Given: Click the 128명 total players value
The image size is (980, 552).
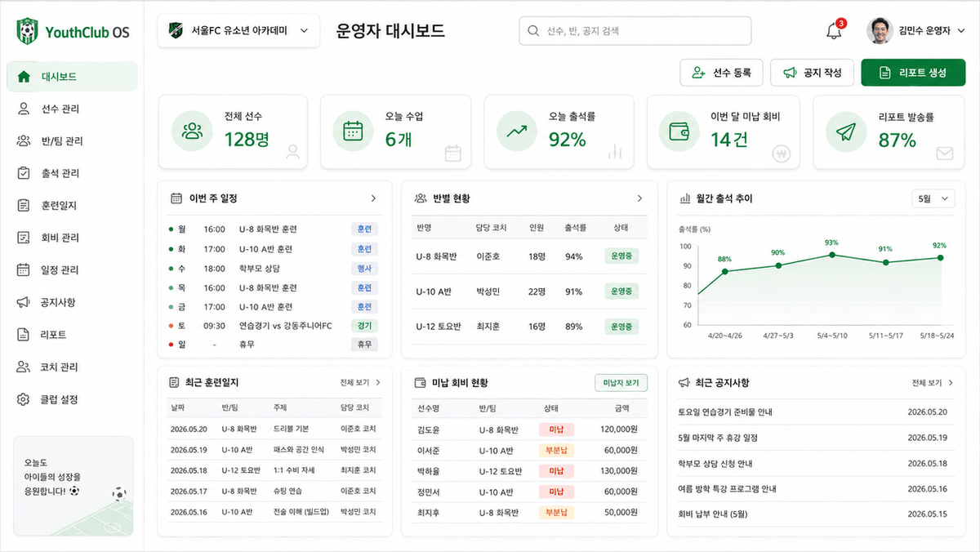Looking at the screenshot, I should pos(247,140).
